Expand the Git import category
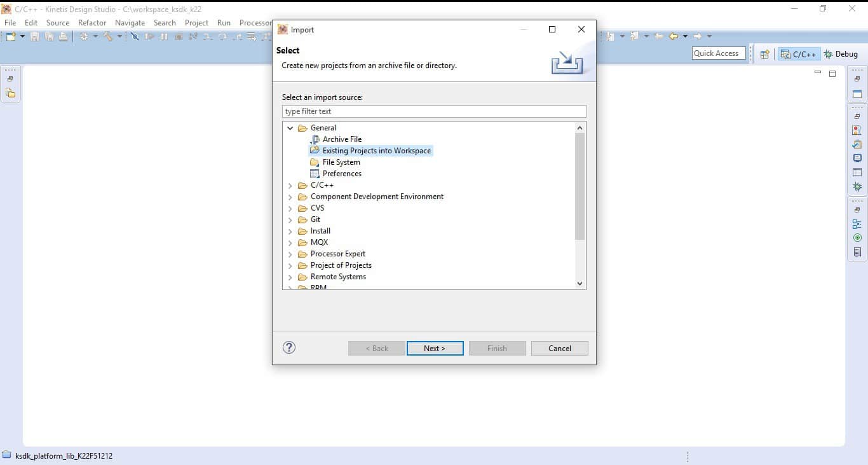868x465 pixels. (290, 219)
